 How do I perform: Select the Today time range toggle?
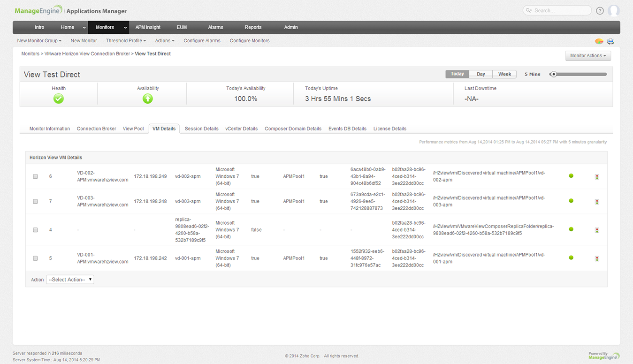458,74
